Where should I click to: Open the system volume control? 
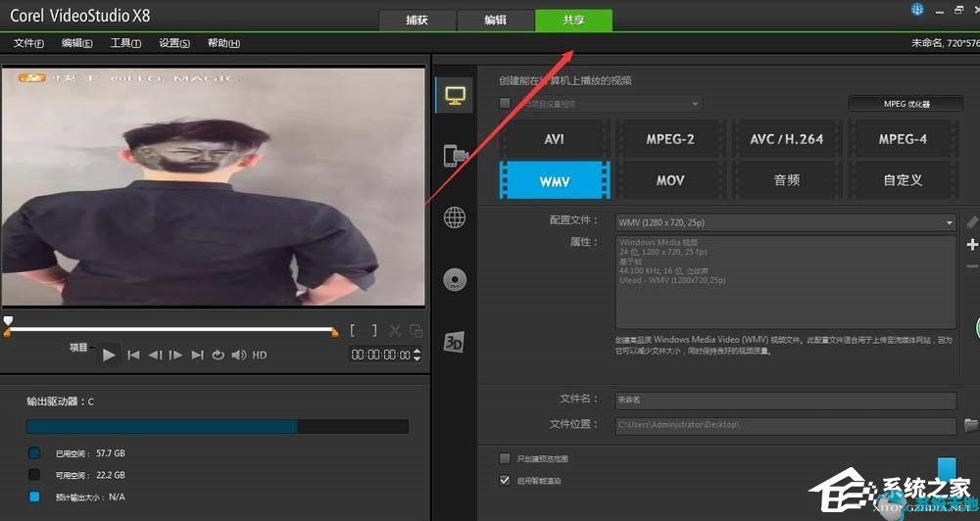pyautogui.click(x=239, y=355)
